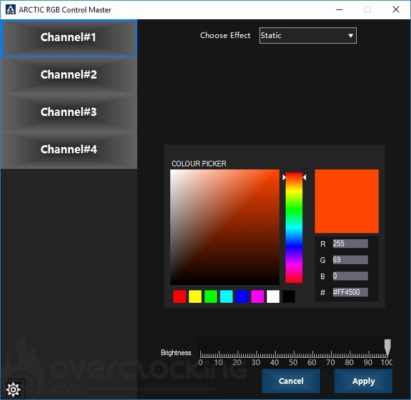411x400 pixels.
Task: Click the Cancel button
Action: pyautogui.click(x=291, y=381)
